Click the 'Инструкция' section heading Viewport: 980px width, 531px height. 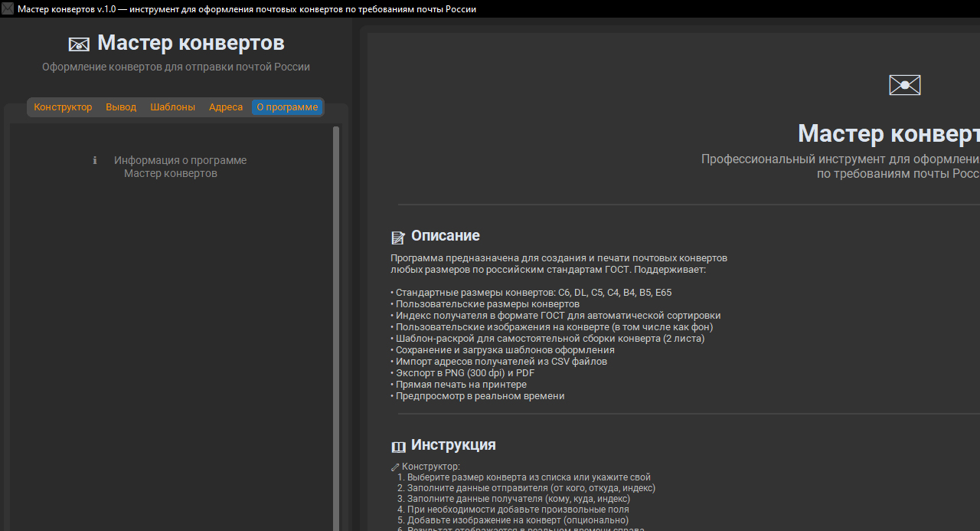tap(452, 445)
